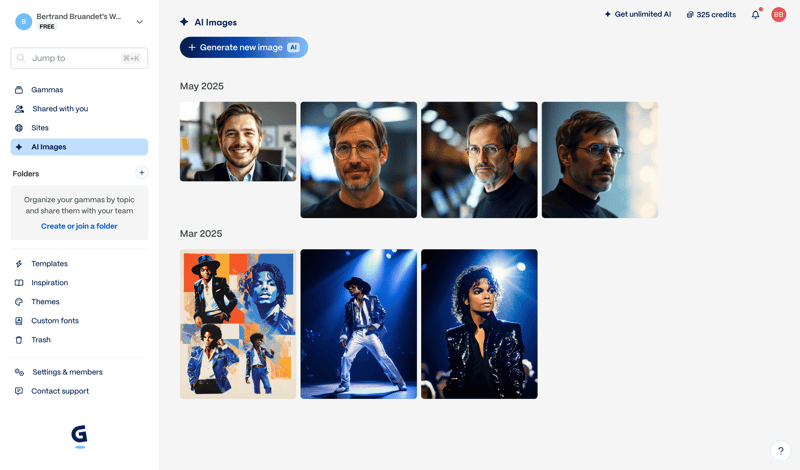
Task: Open the Sites section
Action: [40, 128]
